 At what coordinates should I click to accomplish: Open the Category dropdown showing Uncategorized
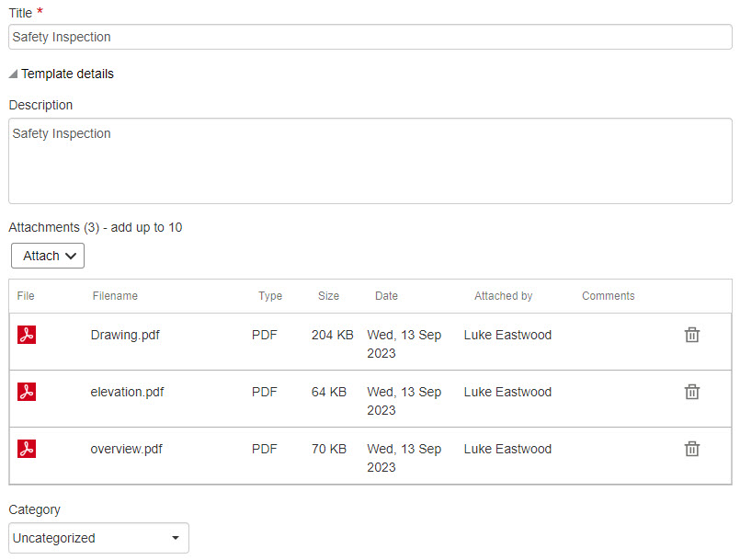[x=98, y=538]
